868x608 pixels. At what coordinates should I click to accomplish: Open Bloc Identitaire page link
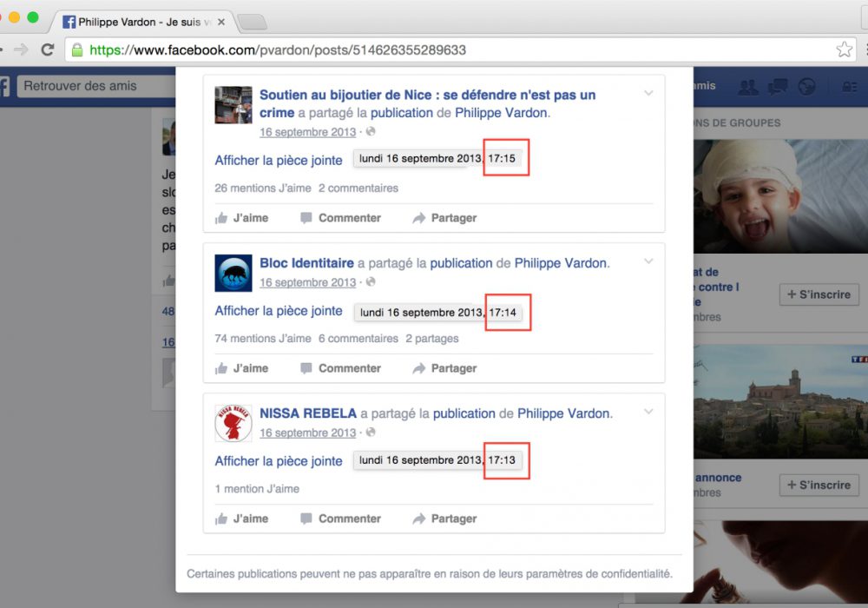pyautogui.click(x=306, y=263)
